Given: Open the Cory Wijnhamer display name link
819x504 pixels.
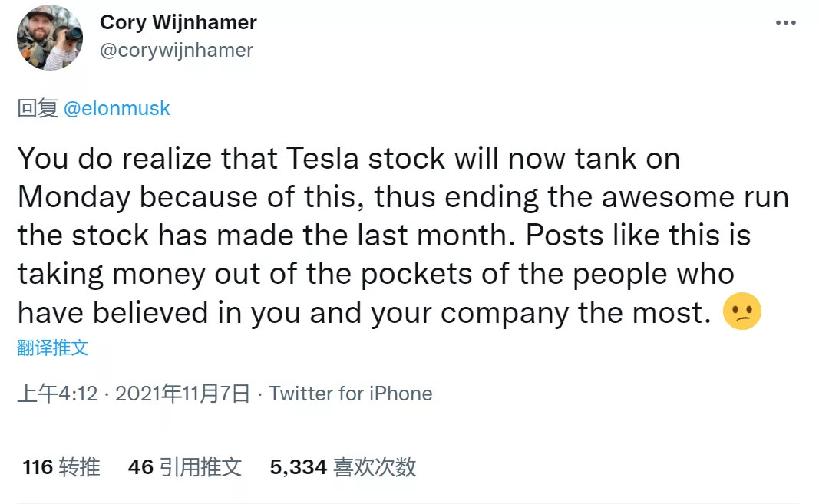Looking at the screenshot, I should pyautogui.click(x=178, y=22).
